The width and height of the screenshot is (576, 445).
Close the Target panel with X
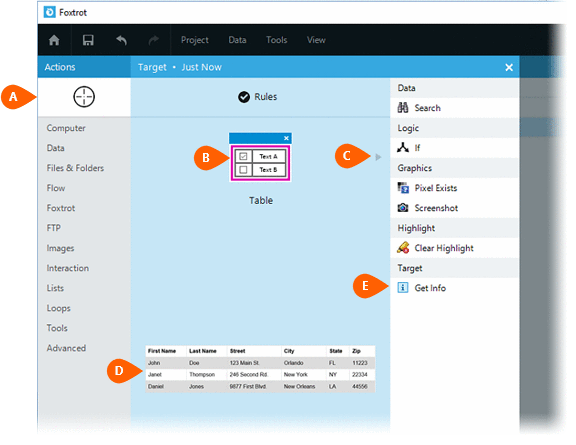[x=509, y=67]
